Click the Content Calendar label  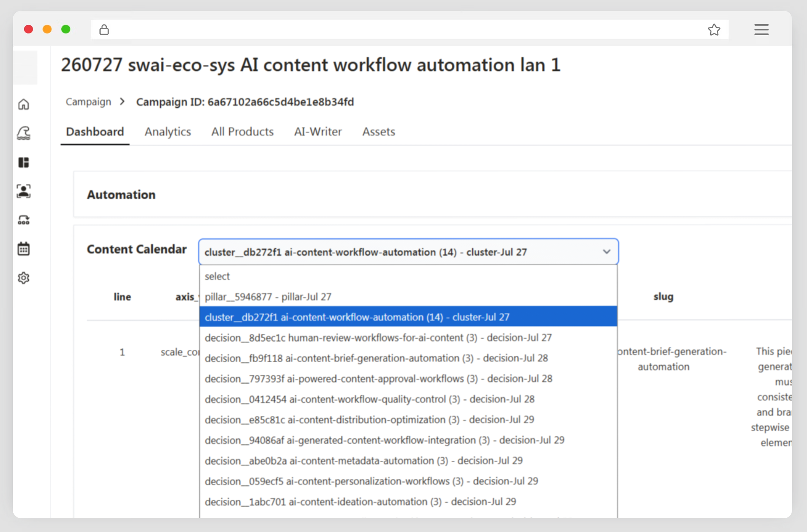click(137, 249)
